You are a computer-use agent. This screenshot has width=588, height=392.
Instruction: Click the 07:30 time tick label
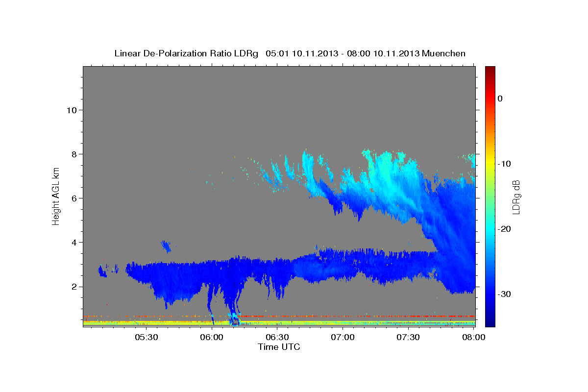tap(408, 338)
